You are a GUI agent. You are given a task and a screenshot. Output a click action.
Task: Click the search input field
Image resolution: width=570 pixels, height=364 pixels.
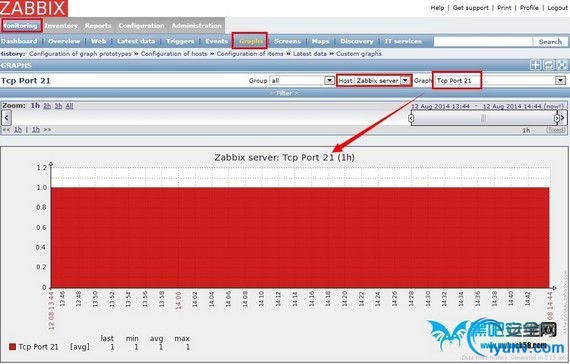483,41
